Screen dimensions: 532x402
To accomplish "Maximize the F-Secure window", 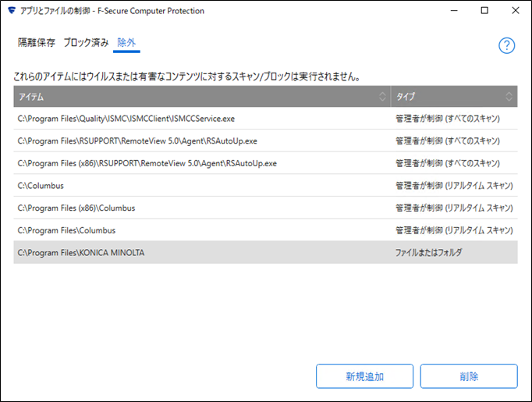I will 484,10.
